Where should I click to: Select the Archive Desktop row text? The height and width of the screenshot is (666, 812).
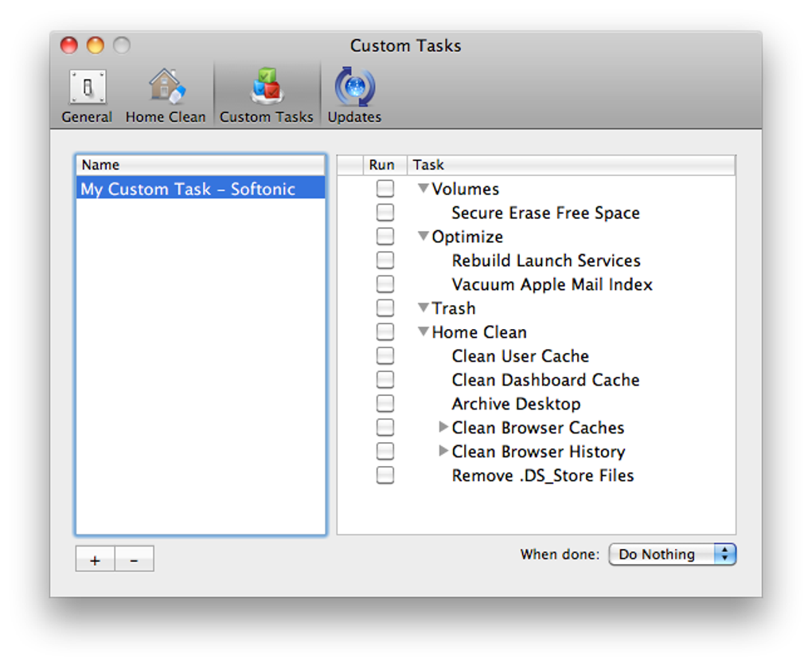(x=517, y=404)
